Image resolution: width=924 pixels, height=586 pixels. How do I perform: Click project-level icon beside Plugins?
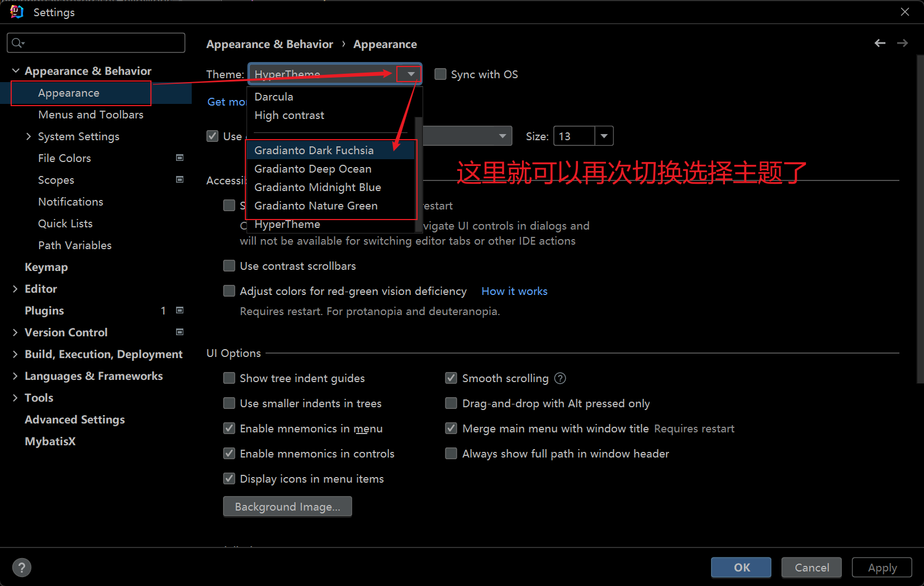point(179,310)
